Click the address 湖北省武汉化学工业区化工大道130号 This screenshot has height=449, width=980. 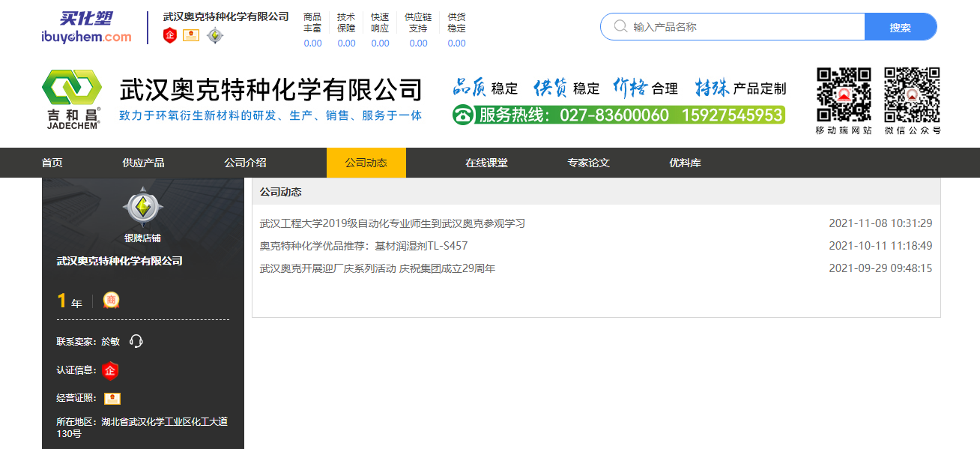[142, 427]
